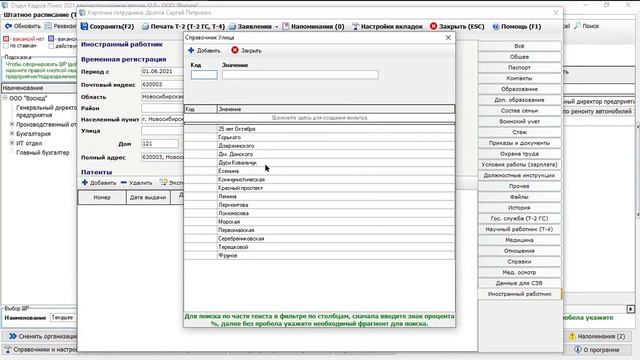Open Print T-2 printer icon
The height and width of the screenshot is (360, 640).
(145, 27)
